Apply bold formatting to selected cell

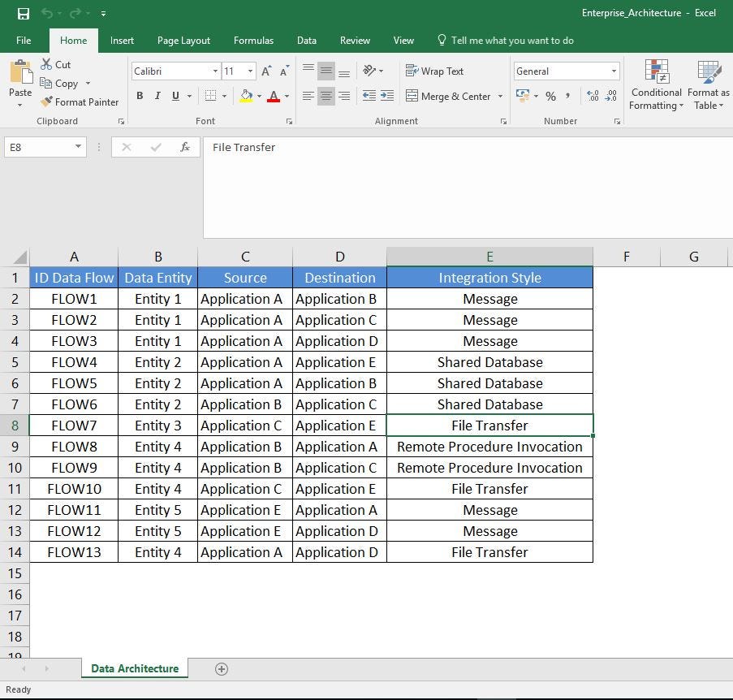click(x=139, y=96)
